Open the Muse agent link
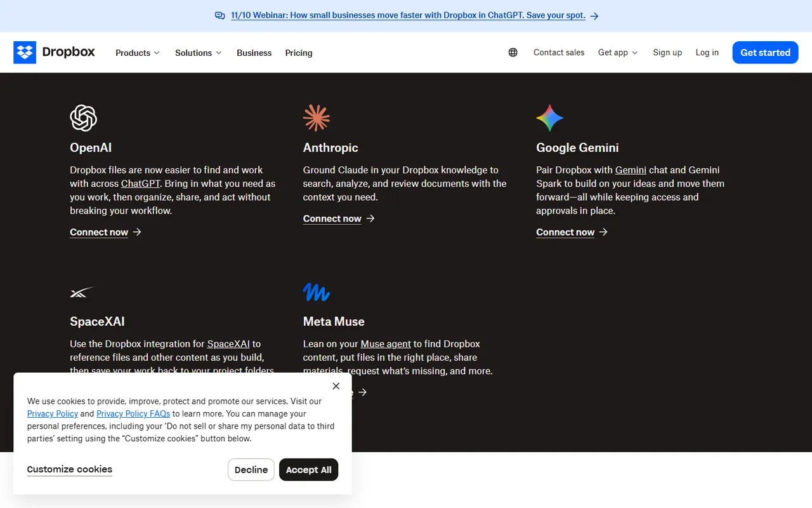Viewport: 812px width, 508px height. point(386,344)
